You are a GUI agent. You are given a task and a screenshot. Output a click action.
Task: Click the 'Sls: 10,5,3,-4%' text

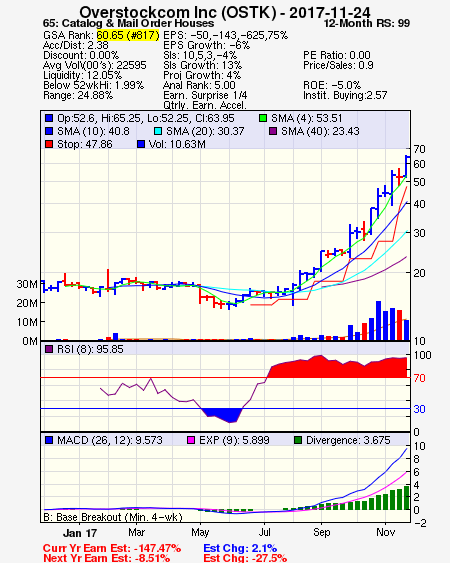pyautogui.click(x=200, y=55)
